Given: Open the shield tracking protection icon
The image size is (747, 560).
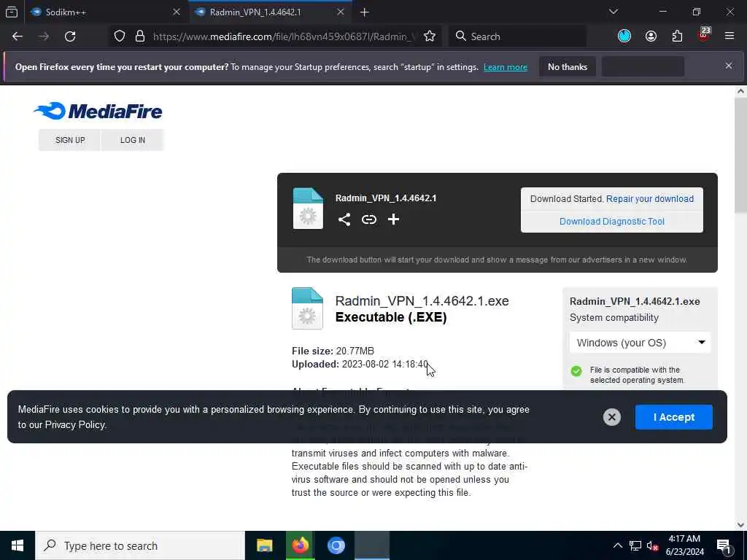Looking at the screenshot, I should pyautogui.click(x=120, y=36).
